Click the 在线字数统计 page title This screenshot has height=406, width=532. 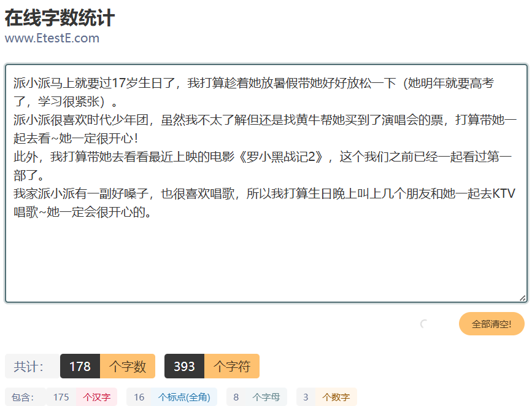click(x=60, y=18)
